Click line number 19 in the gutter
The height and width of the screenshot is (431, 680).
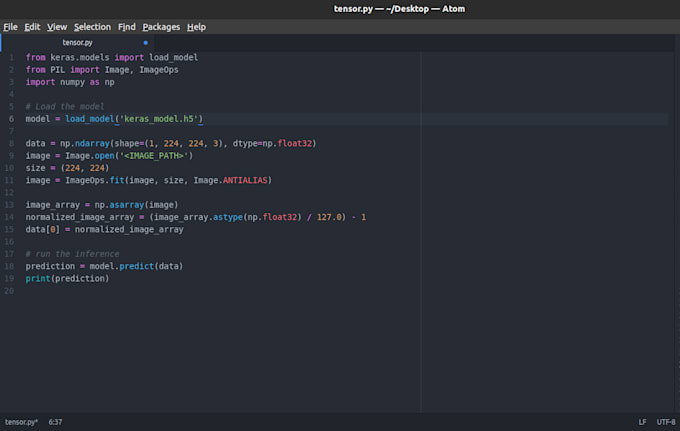click(10, 278)
